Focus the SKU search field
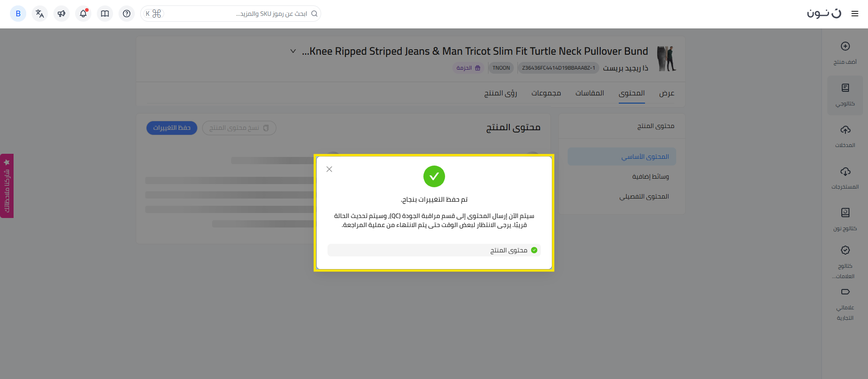The height and width of the screenshot is (379, 868). tap(231, 14)
